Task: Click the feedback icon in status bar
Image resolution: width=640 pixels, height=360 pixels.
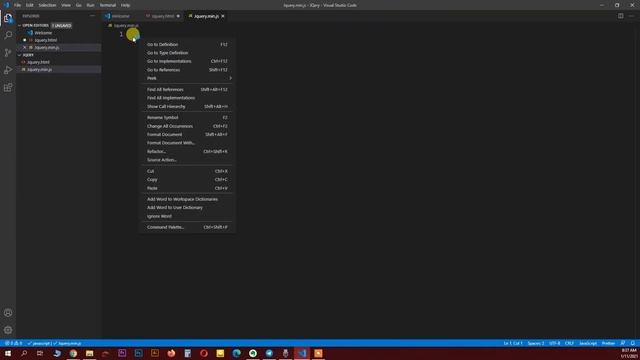Action: (622, 343)
